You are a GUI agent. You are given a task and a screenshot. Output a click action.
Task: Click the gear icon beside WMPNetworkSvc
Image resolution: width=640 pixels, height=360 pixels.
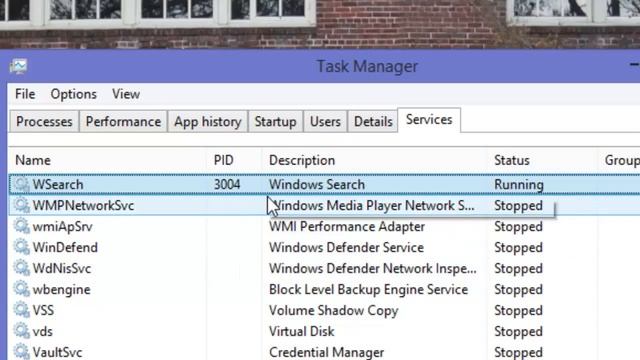tap(21, 205)
